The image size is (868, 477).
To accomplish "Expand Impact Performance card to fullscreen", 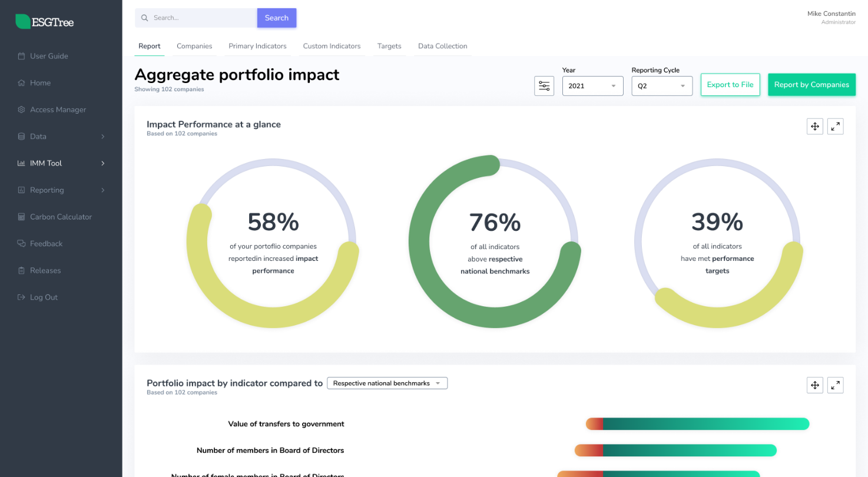I will tap(835, 126).
